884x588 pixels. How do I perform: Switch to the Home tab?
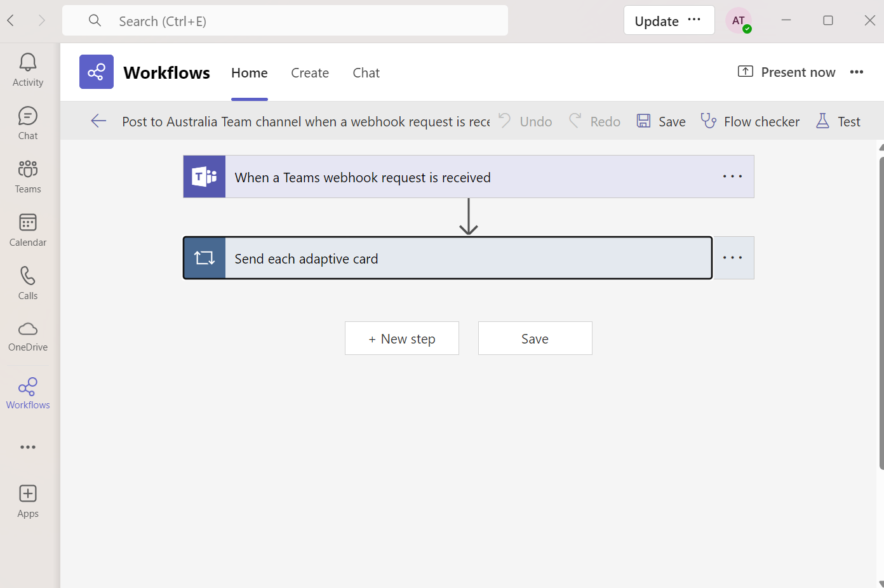tap(250, 73)
